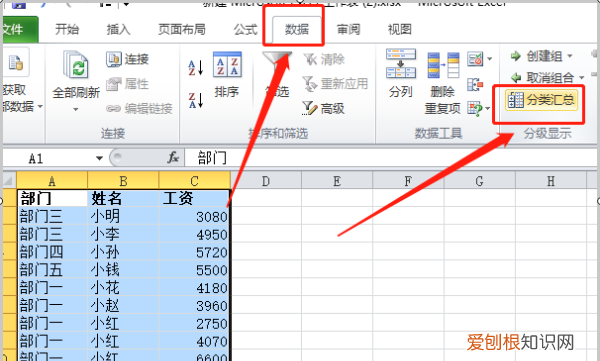Click 取消组合 to ungroup
The height and width of the screenshot is (361, 600).
(542, 78)
